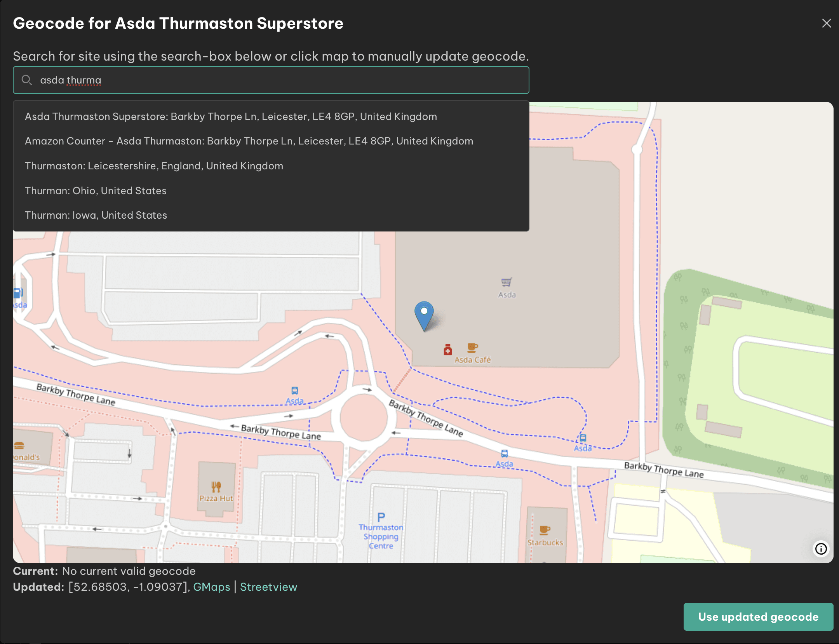839x644 pixels.
Task: Click the Starbucks coffee icon
Action: (545, 530)
